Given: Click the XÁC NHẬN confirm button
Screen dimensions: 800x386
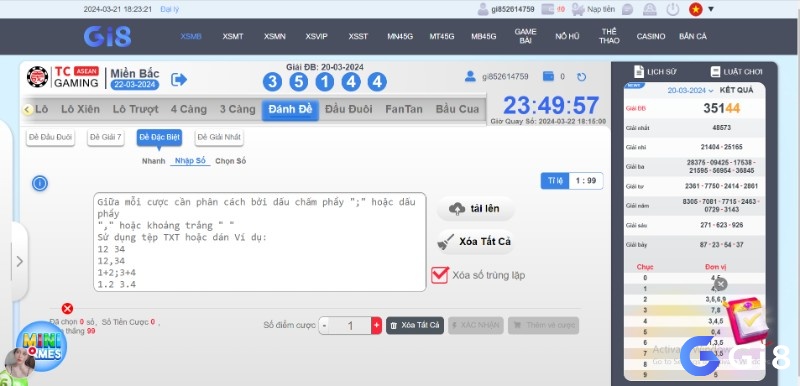Looking at the screenshot, I should pyautogui.click(x=476, y=325).
